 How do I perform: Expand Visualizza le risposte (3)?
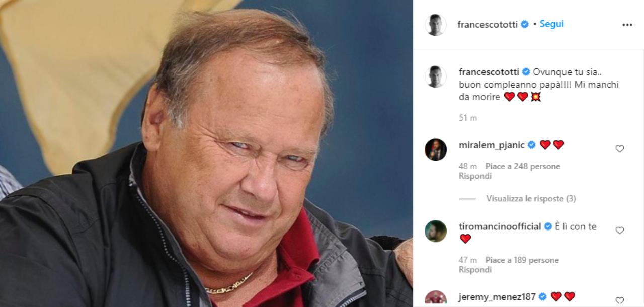pyautogui.click(x=531, y=199)
